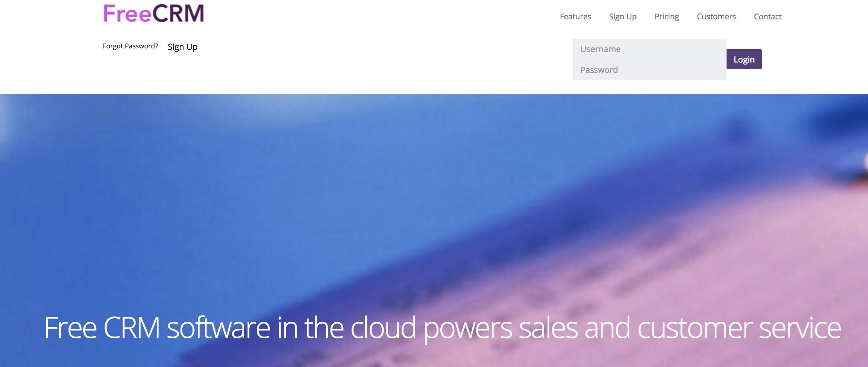Image resolution: width=868 pixels, height=367 pixels.
Task: Click Sign Up beside Forgot Password
Action: click(x=182, y=47)
